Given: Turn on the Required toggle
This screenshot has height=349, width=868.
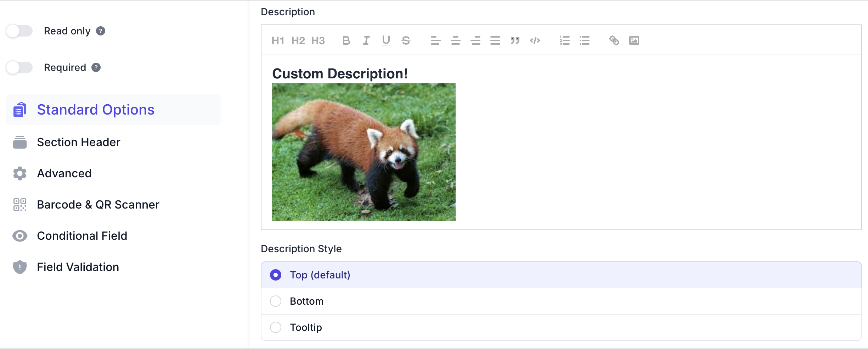Looking at the screenshot, I should (x=19, y=67).
